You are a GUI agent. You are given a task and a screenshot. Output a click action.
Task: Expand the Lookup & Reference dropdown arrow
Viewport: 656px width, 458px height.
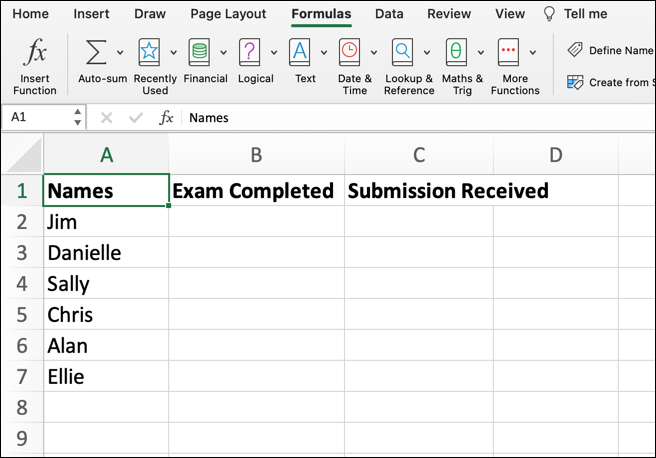pos(427,52)
